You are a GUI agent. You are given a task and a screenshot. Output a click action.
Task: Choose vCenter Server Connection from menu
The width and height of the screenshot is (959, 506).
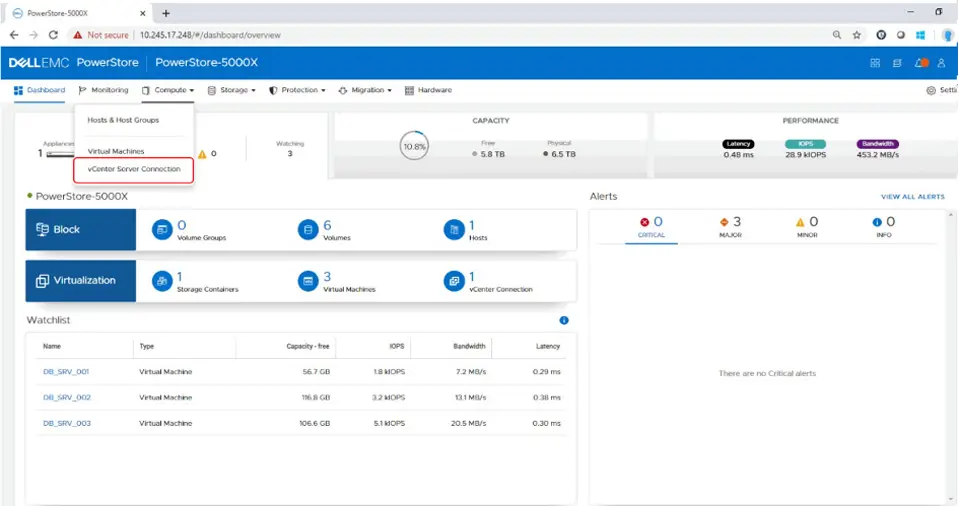click(134, 169)
